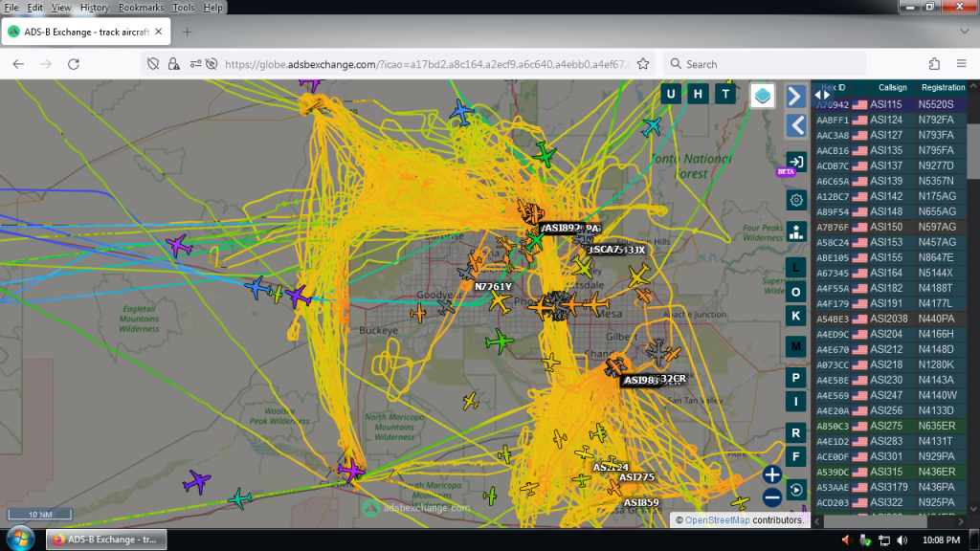Click hex ID A54BE3 cell
The width and height of the screenshot is (980, 551).
pos(833,319)
